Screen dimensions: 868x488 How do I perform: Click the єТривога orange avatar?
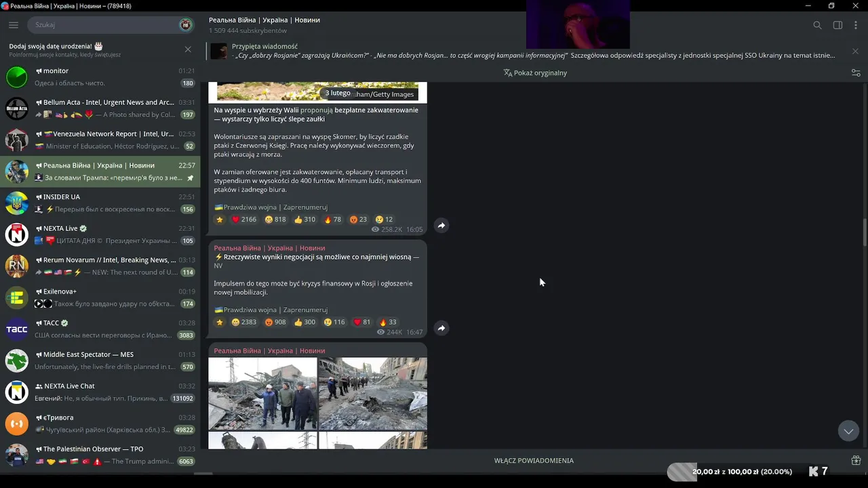[17, 424]
